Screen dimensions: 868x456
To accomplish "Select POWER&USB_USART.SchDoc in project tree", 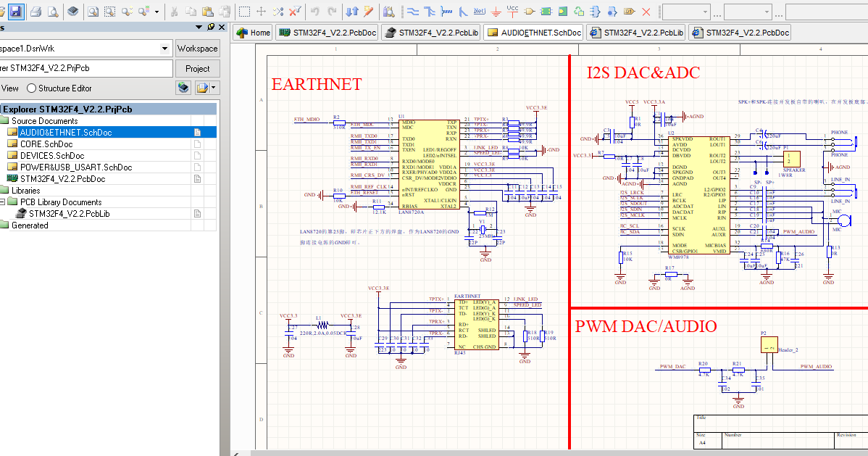I will coord(76,167).
